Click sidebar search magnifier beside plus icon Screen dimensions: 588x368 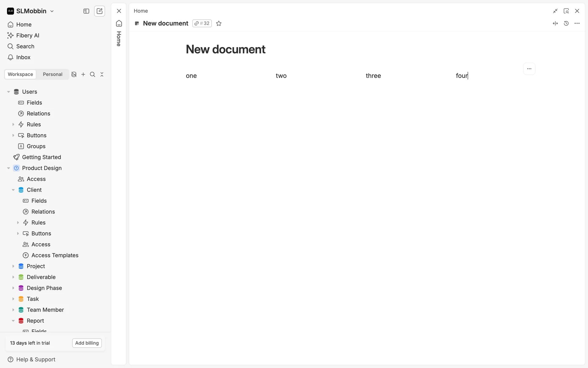coord(92,74)
